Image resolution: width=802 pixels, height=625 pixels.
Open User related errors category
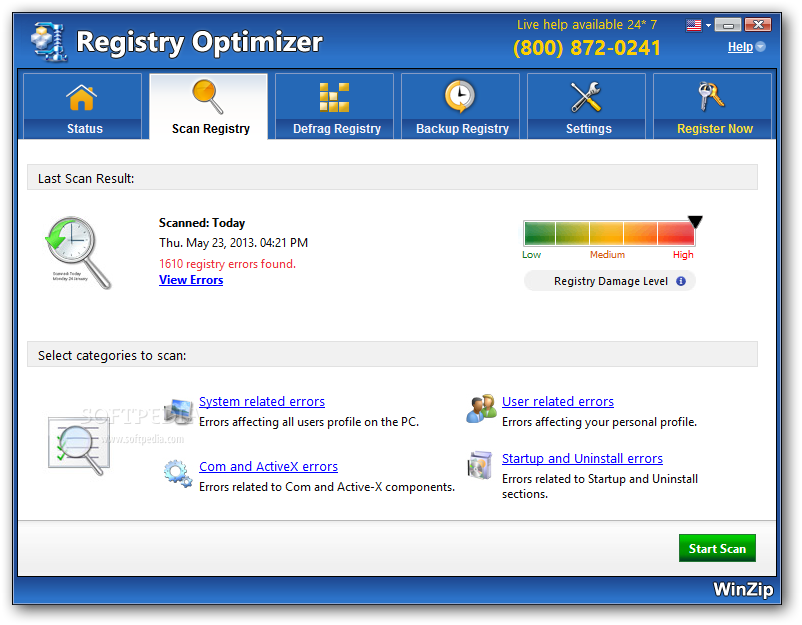coord(558,401)
